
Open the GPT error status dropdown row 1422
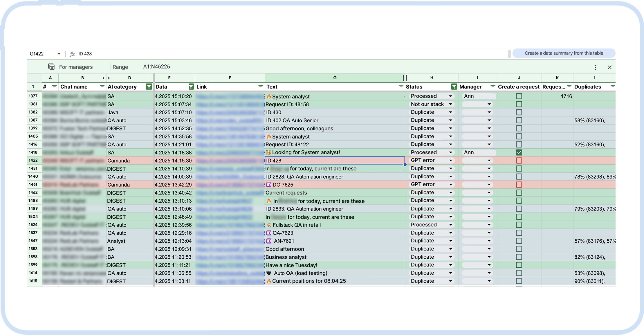click(x=451, y=161)
